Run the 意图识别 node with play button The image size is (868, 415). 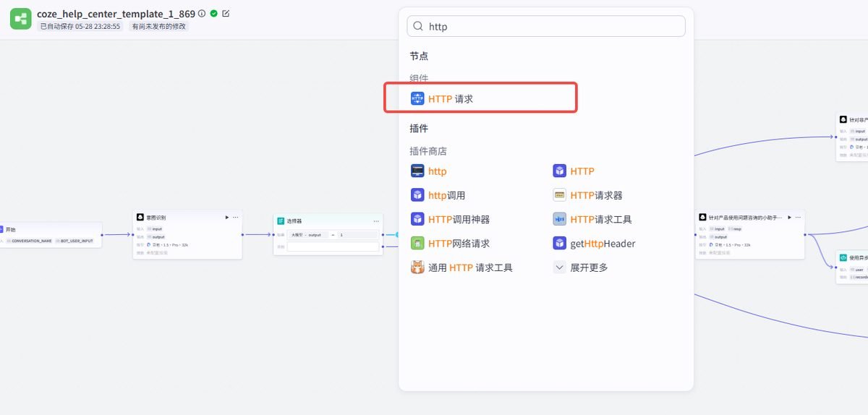(226, 217)
